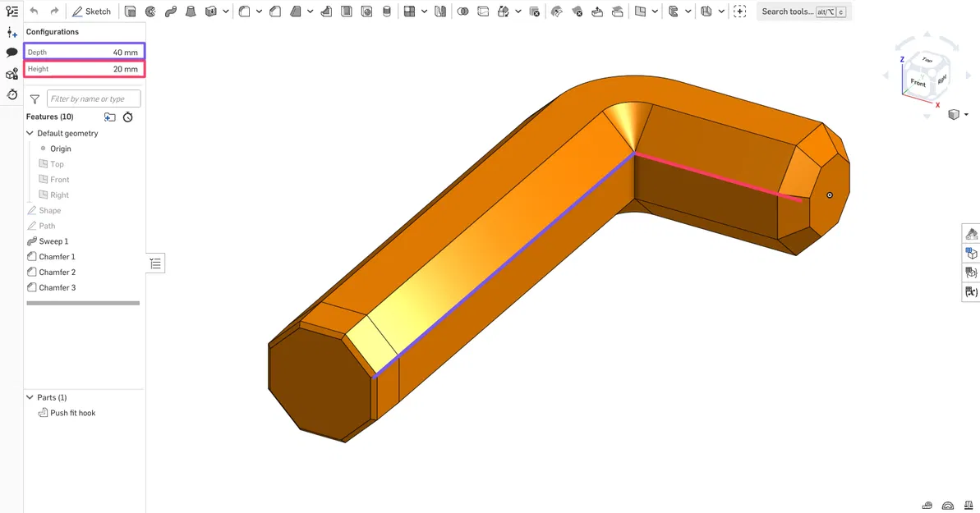Click Front on the view cube

[917, 82]
